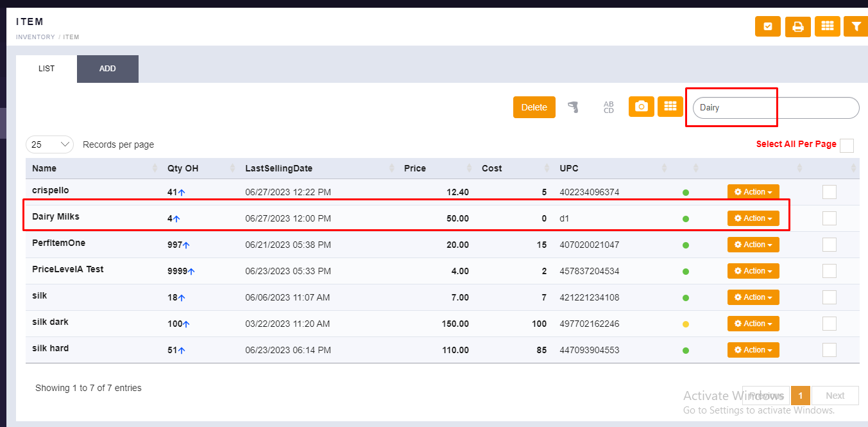Go to pagination page 1

click(x=801, y=396)
